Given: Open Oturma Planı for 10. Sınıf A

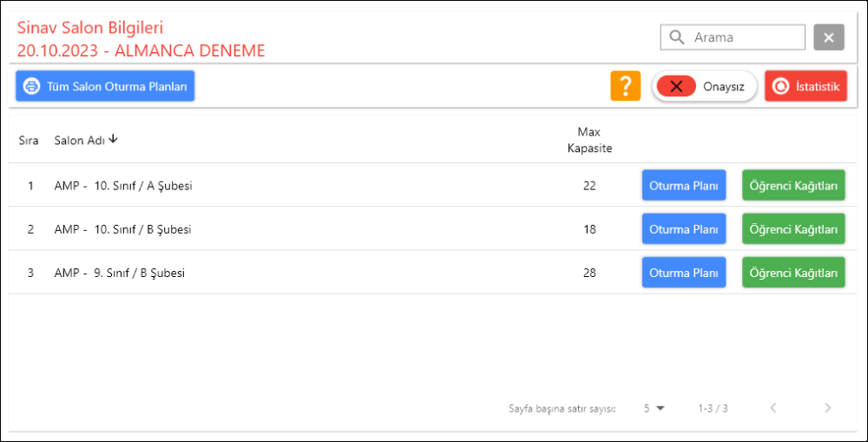Looking at the screenshot, I should [683, 185].
